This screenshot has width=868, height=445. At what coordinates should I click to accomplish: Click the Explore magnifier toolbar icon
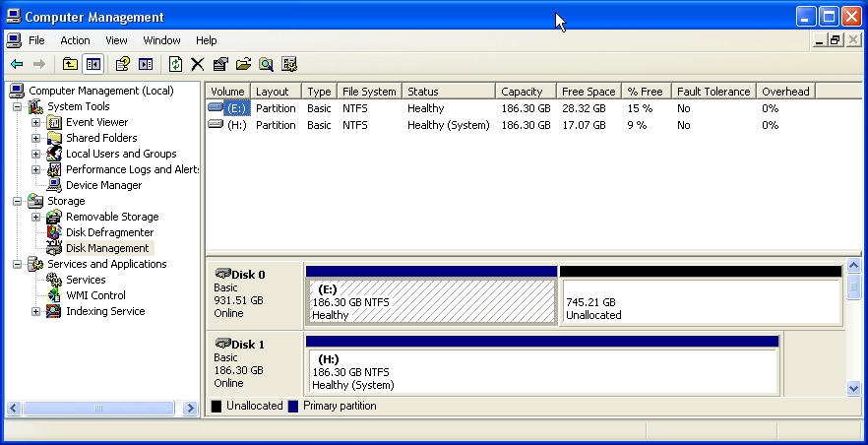[267, 64]
